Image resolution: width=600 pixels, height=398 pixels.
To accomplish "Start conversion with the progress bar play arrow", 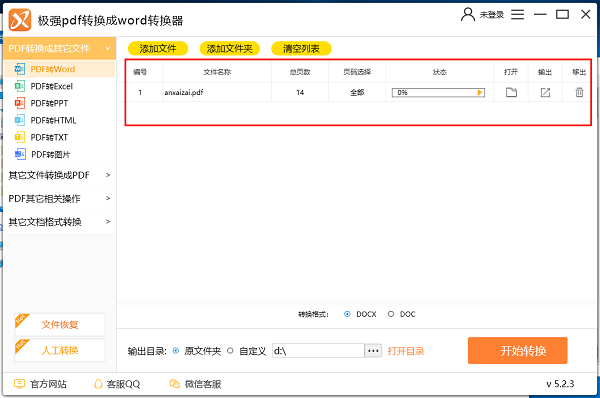I will pyautogui.click(x=480, y=93).
